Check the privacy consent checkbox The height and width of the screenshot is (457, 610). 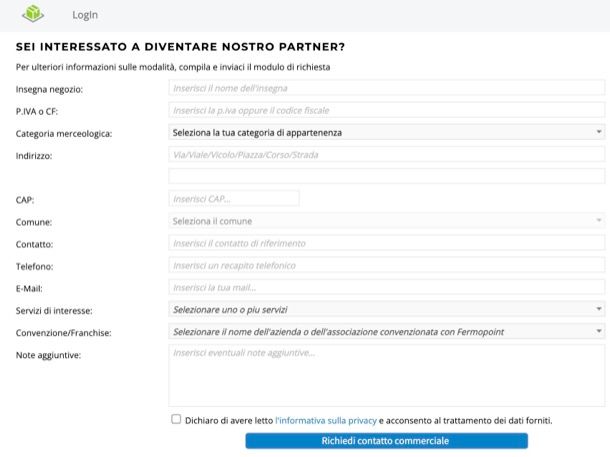[x=176, y=419]
